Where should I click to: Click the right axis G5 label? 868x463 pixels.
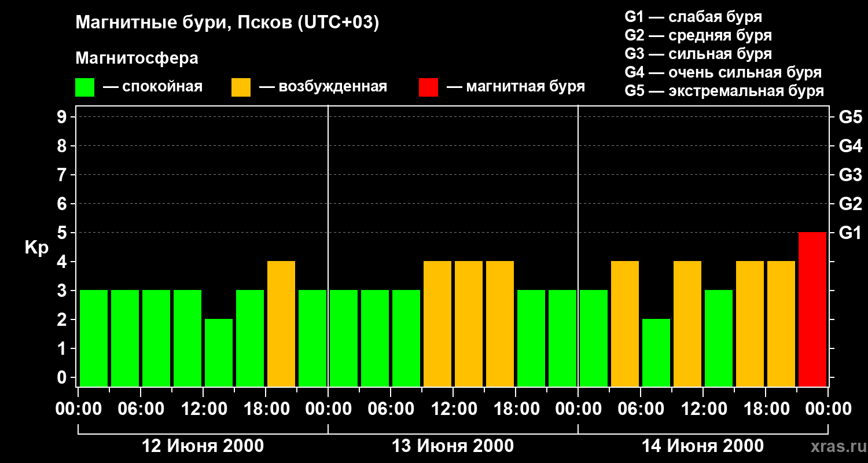[x=850, y=117]
